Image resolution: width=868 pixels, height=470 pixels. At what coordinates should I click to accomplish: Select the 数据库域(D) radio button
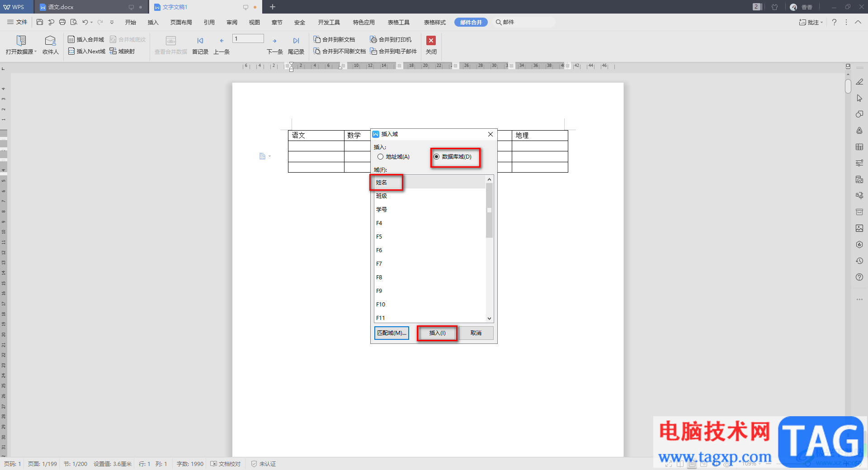pos(436,157)
